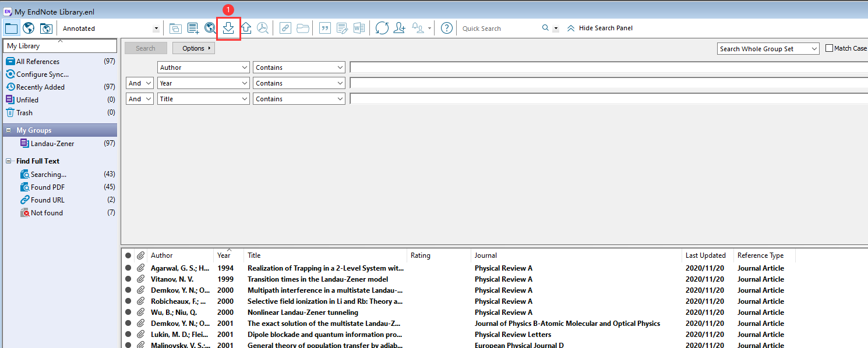This screenshot has height=348, width=868.
Task: Click the Last Updated column header
Action: (x=707, y=255)
